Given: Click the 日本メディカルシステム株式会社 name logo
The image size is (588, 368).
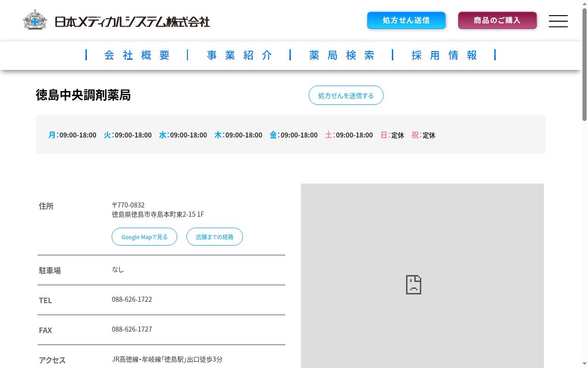Looking at the screenshot, I should pos(132,21).
